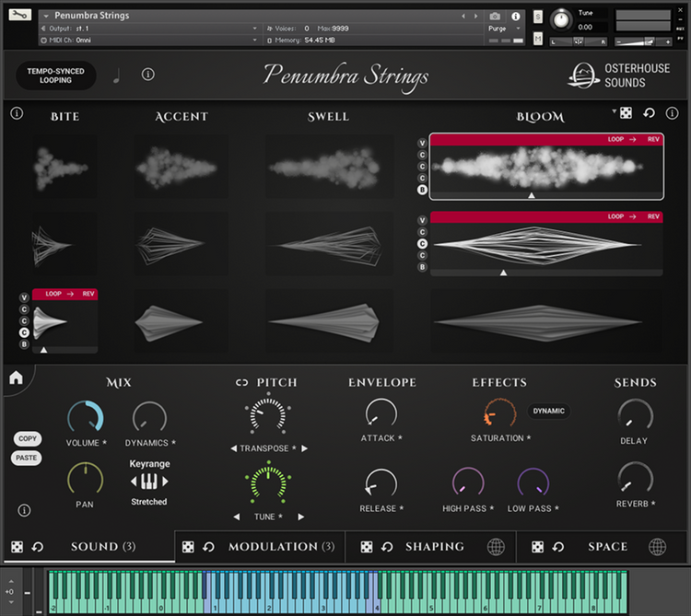Click the PASTE button
The image size is (691, 616).
pyautogui.click(x=27, y=458)
